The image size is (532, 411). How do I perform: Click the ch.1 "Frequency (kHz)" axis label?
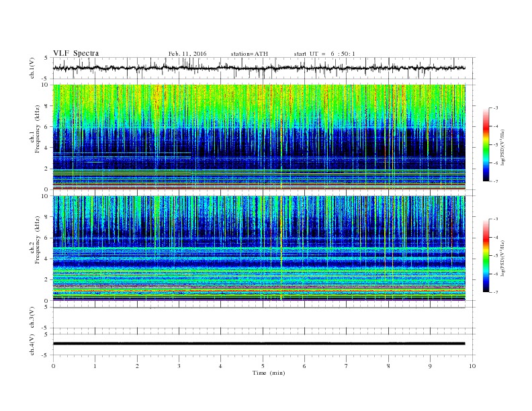(38, 129)
